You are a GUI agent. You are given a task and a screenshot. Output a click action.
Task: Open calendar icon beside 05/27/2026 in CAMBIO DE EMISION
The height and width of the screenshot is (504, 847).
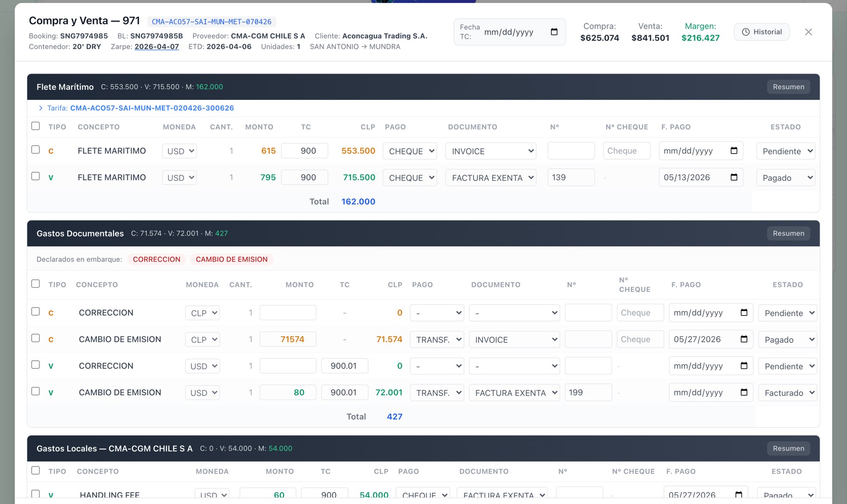pyautogui.click(x=744, y=339)
